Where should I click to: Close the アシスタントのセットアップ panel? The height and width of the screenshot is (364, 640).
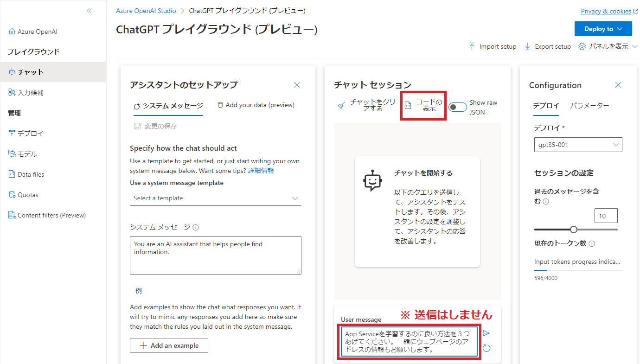[297, 85]
